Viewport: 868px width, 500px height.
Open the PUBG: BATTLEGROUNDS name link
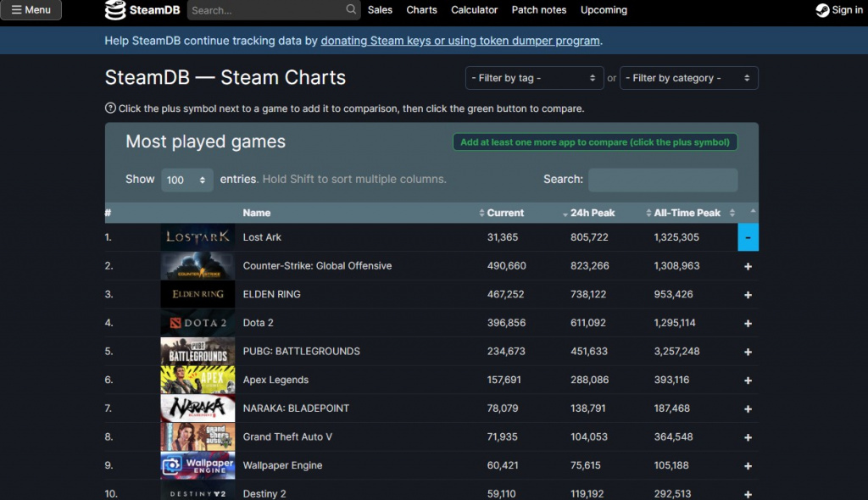[301, 351]
